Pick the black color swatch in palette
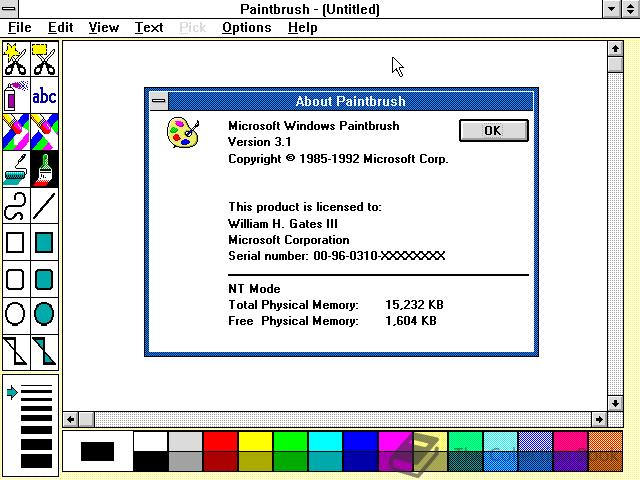Image resolution: width=640 pixels, height=480 pixels. click(x=150, y=461)
